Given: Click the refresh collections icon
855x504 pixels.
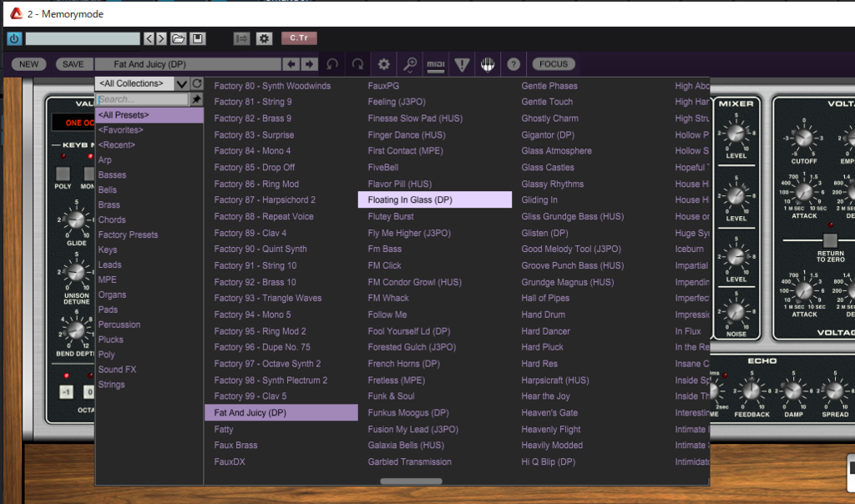Looking at the screenshot, I should pyautogui.click(x=197, y=83).
